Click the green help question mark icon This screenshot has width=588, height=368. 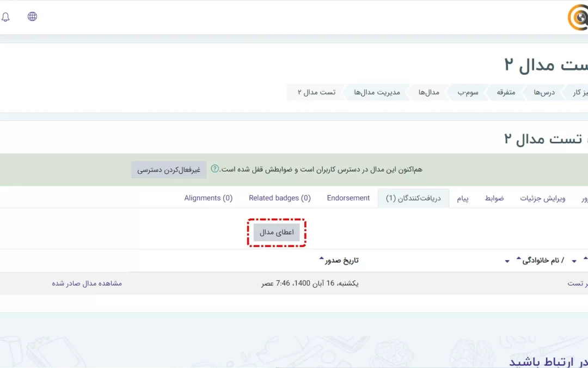tap(215, 169)
